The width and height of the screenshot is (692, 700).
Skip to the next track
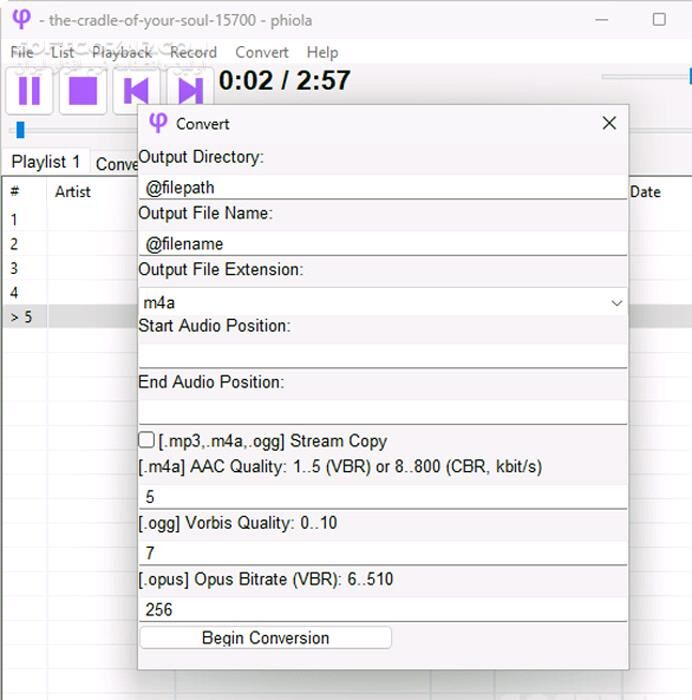[x=188, y=91]
